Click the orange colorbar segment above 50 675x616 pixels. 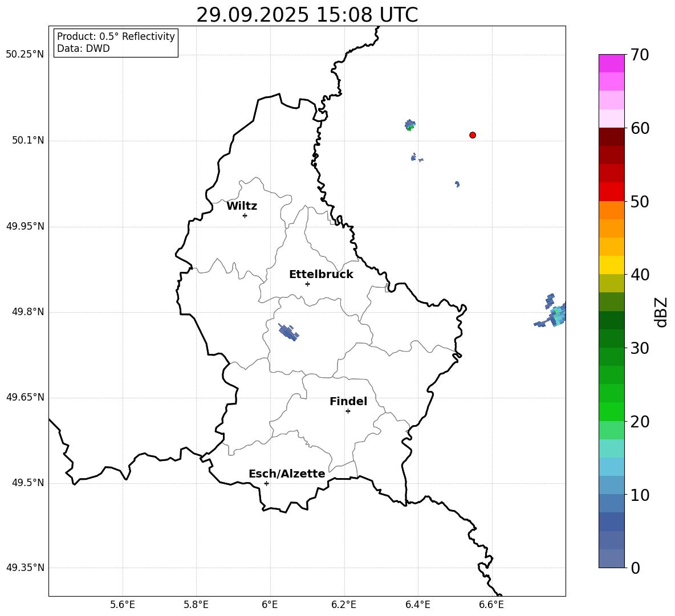tap(611, 210)
